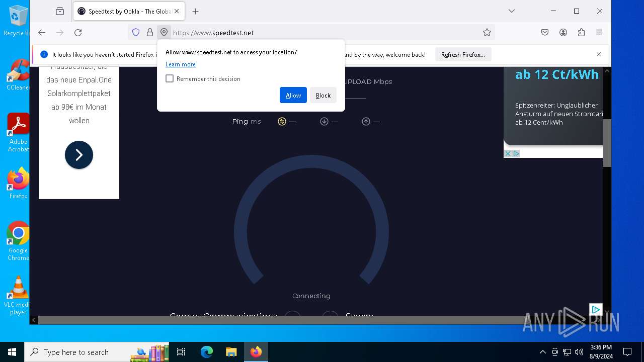Open the clock showing 3:36 PM
644x362 pixels.
tap(601, 352)
